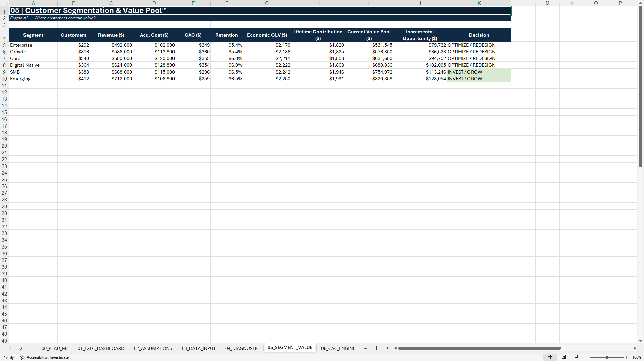The image size is (644, 361).
Task: Select the 'Emerging' segment cell
Action: [33, 79]
